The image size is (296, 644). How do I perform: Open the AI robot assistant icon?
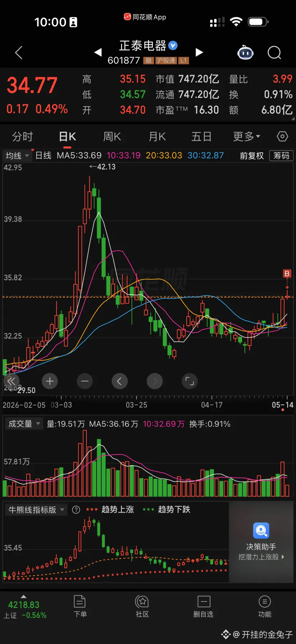pos(245,53)
